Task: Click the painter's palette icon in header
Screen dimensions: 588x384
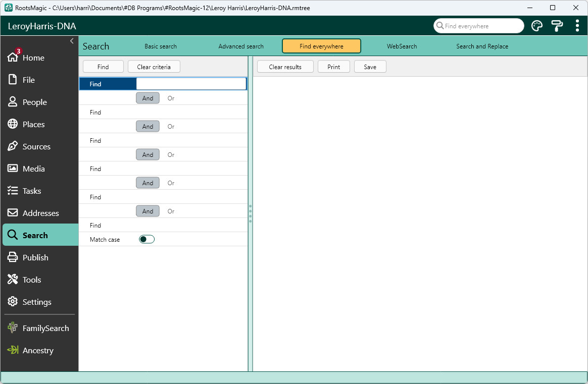Action: [x=537, y=26]
